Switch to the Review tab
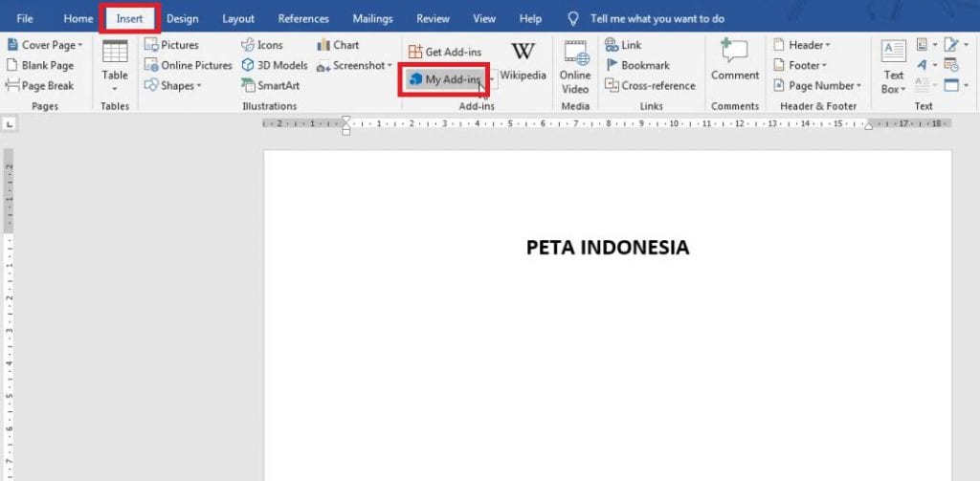Image resolution: width=980 pixels, height=481 pixels. tap(433, 19)
